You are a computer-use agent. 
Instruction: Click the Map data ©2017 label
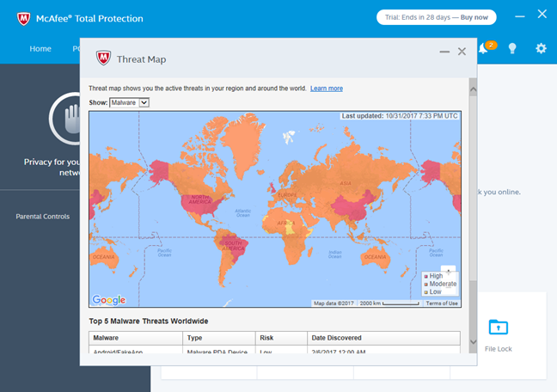click(x=334, y=303)
